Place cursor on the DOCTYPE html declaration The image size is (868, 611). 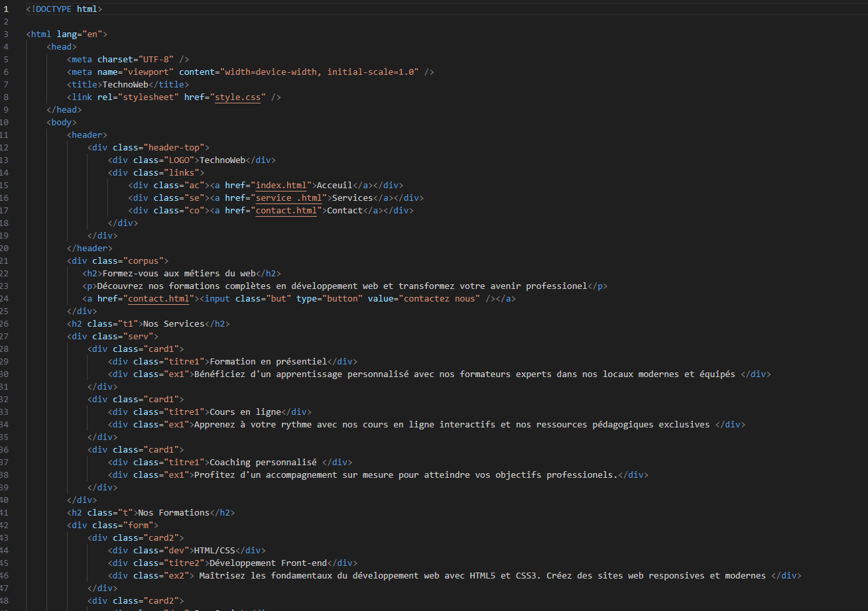click(64, 9)
